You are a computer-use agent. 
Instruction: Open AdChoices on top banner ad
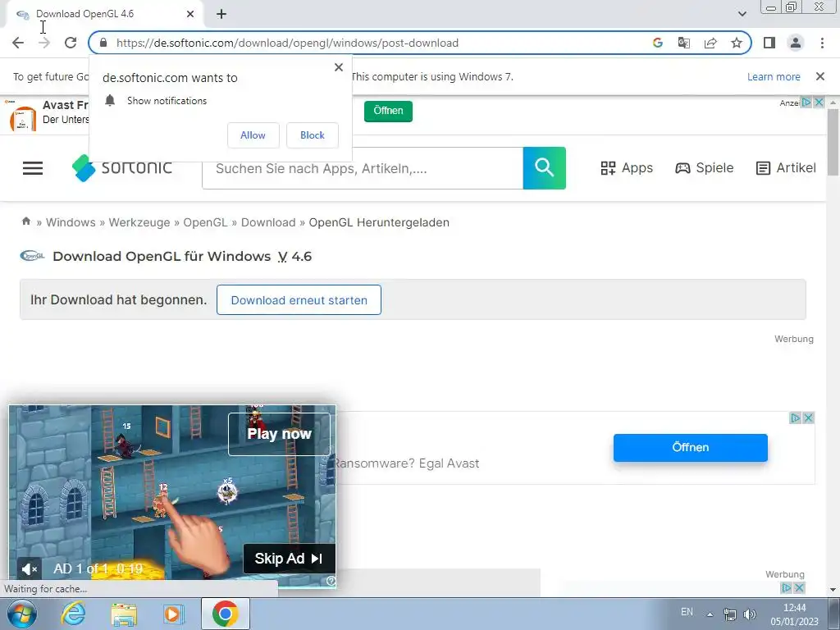point(806,102)
